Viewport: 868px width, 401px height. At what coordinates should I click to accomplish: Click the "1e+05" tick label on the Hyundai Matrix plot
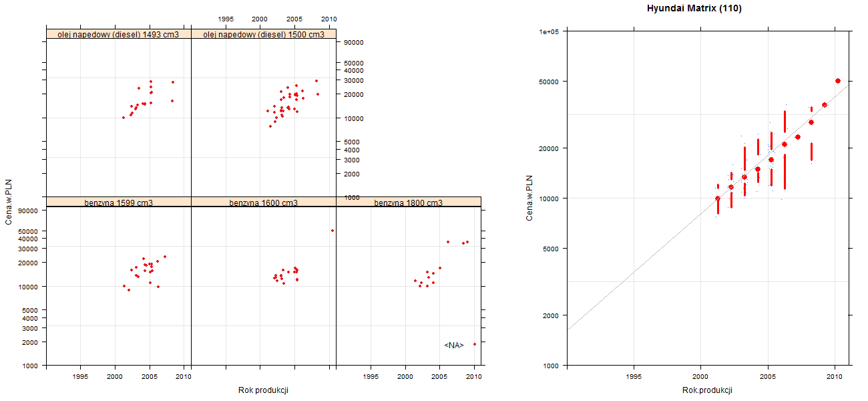tap(548, 31)
